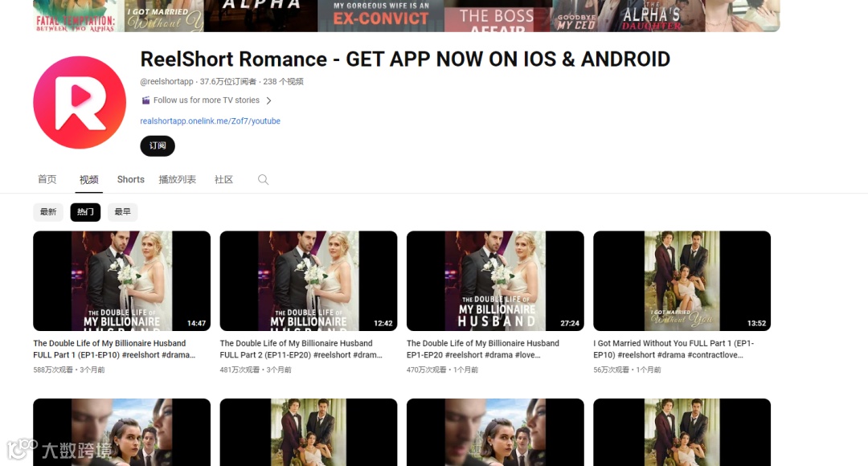Switch to the 首页 tab
Screen dimensions: 868x466
[x=47, y=179]
